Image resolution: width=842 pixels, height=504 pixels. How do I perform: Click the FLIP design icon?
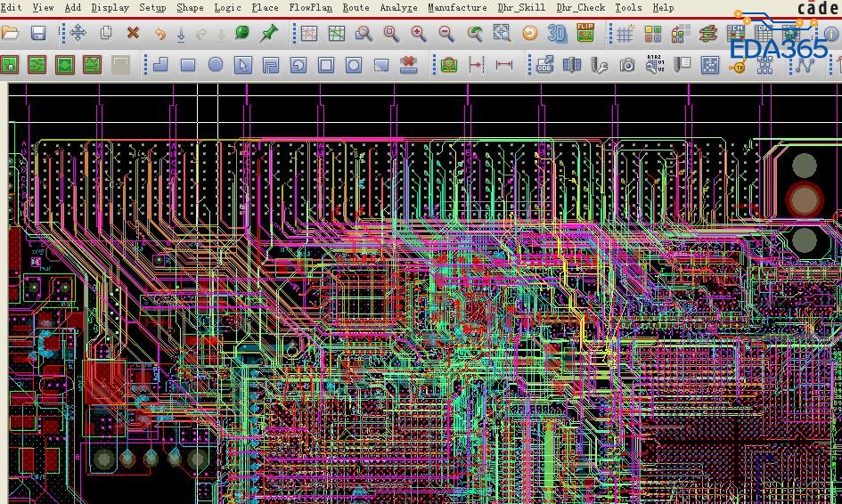tap(585, 33)
